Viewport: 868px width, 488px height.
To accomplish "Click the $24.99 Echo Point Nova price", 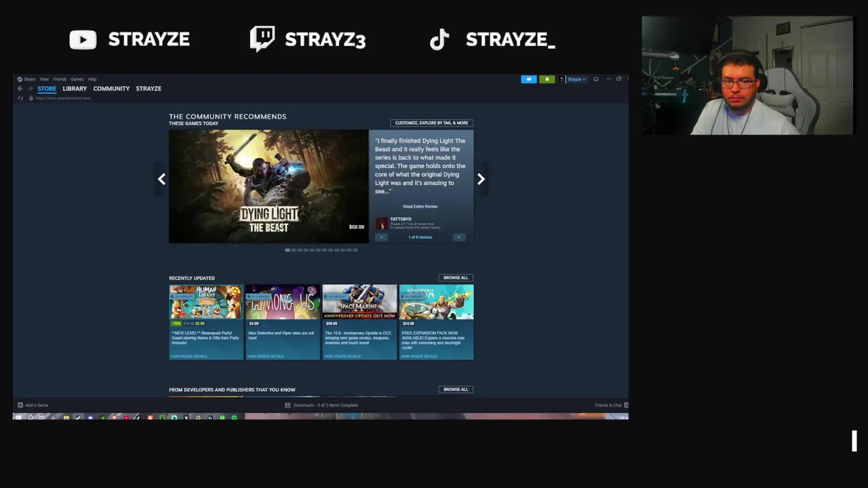I will pos(408,324).
